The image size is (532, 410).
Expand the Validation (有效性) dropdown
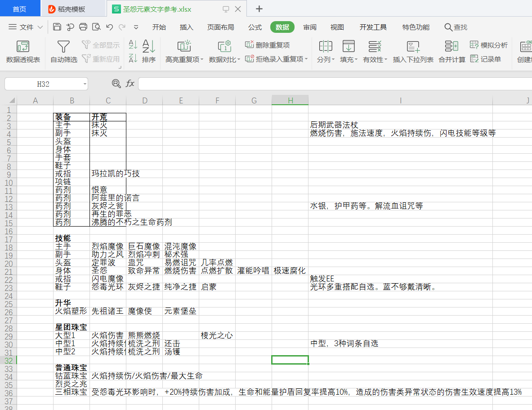click(x=386, y=59)
